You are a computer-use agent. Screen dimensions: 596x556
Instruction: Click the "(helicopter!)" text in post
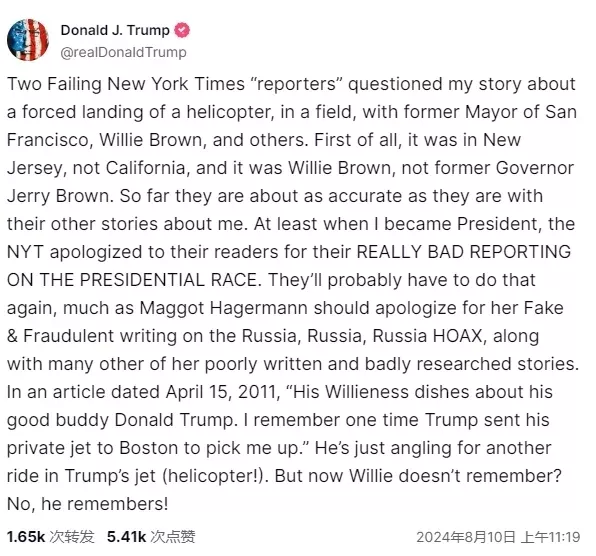[216, 476]
